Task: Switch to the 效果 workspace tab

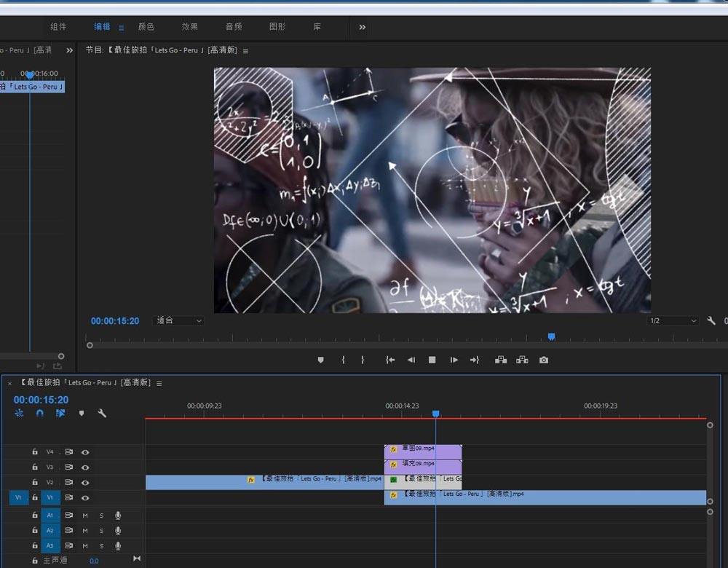Action: [190, 27]
